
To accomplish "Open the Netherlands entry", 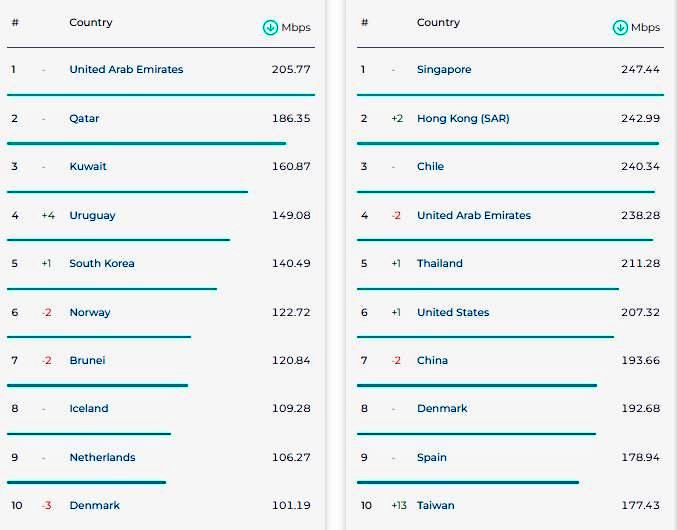I will pyautogui.click(x=102, y=457).
